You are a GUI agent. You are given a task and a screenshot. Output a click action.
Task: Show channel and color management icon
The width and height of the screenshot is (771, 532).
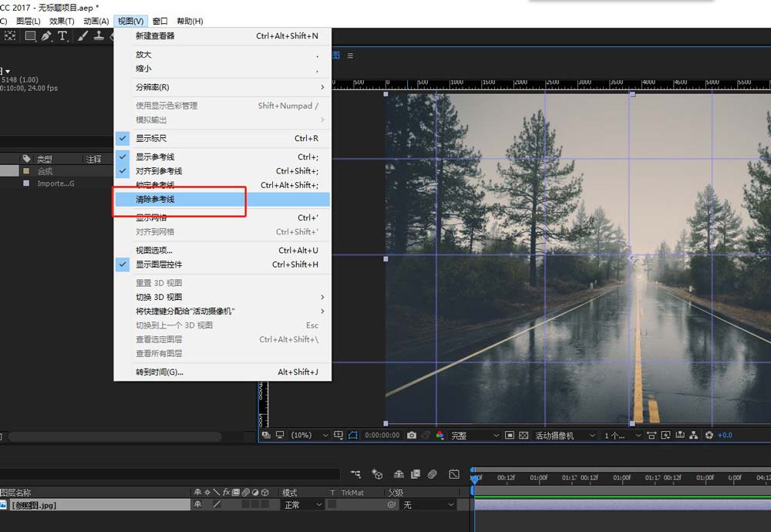point(439,435)
